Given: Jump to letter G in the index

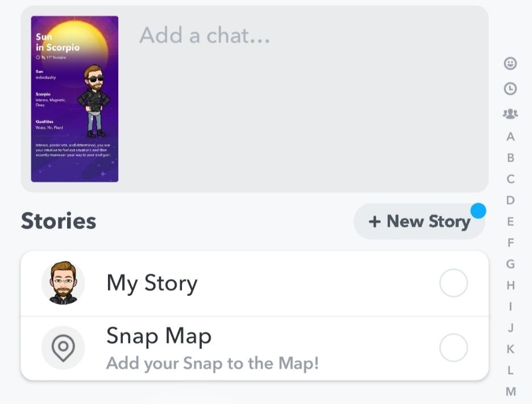Looking at the screenshot, I should (x=510, y=264).
